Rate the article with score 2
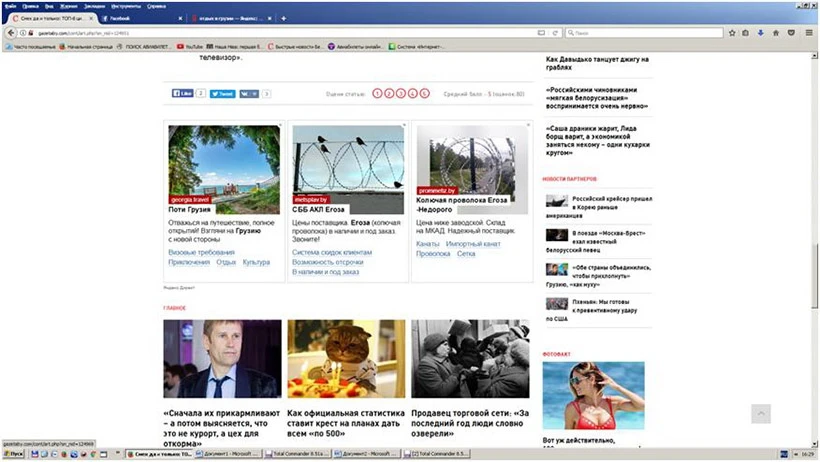This screenshot has height=462, width=820. pos(389,93)
